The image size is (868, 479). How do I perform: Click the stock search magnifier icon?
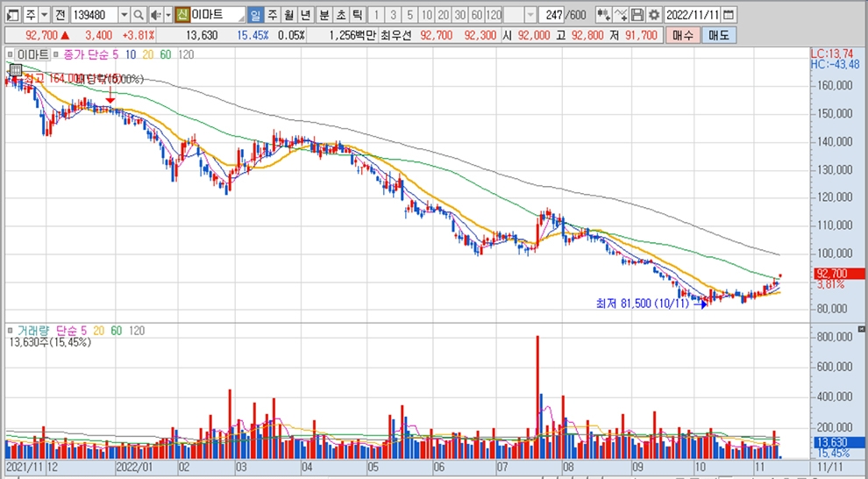(x=139, y=15)
